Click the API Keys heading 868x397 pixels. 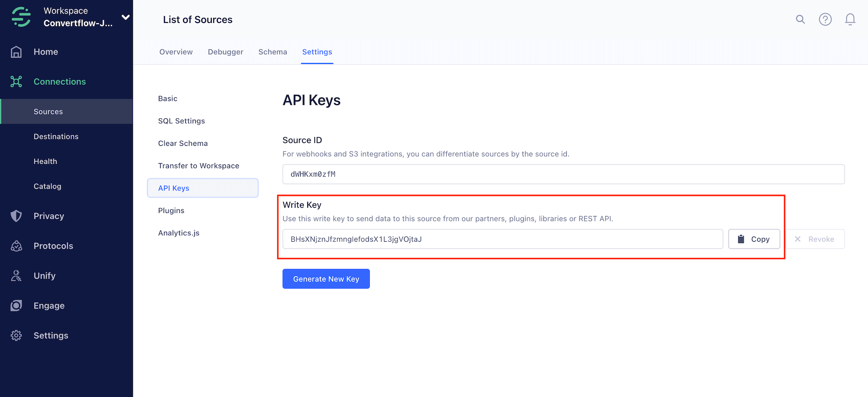click(x=312, y=100)
